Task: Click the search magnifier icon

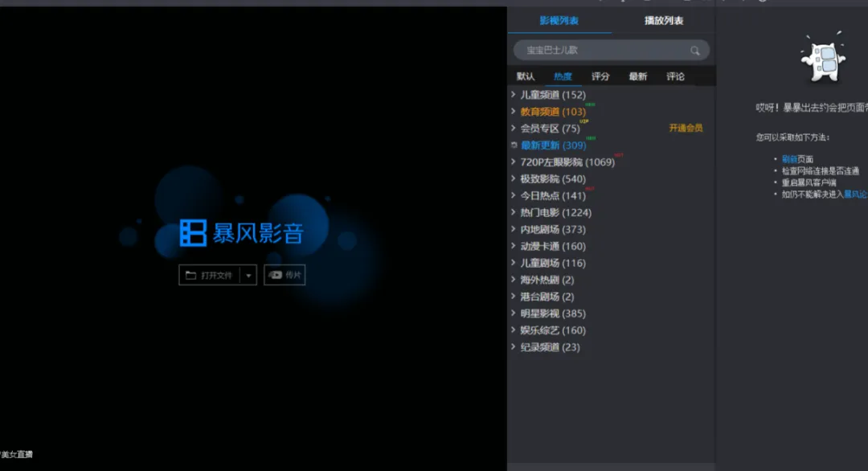Action: pos(694,51)
